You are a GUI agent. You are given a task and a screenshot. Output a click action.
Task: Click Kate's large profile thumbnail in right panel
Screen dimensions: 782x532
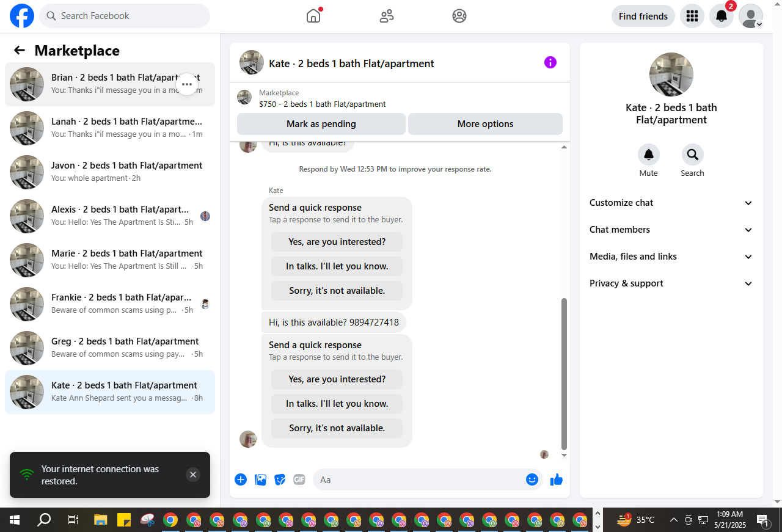pos(671,75)
